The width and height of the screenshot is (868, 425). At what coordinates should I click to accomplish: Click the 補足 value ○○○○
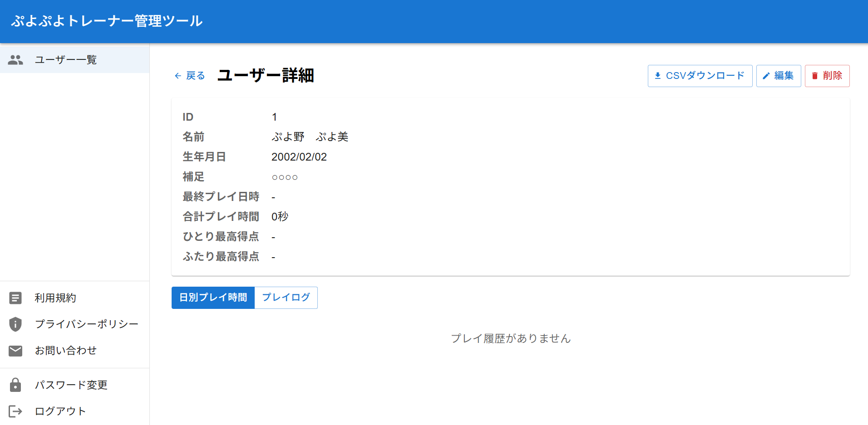click(x=285, y=177)
